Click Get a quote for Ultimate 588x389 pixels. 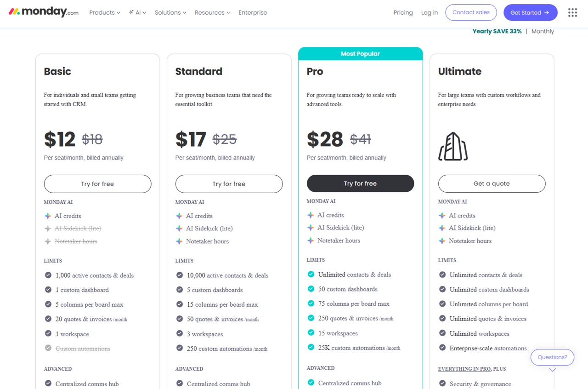click(x=492, y=183)
